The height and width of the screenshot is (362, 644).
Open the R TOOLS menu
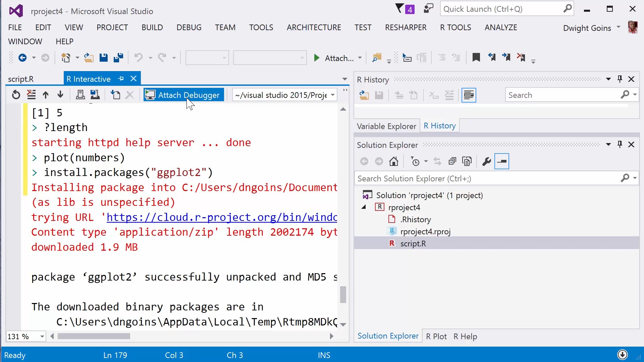click(455, 27)
